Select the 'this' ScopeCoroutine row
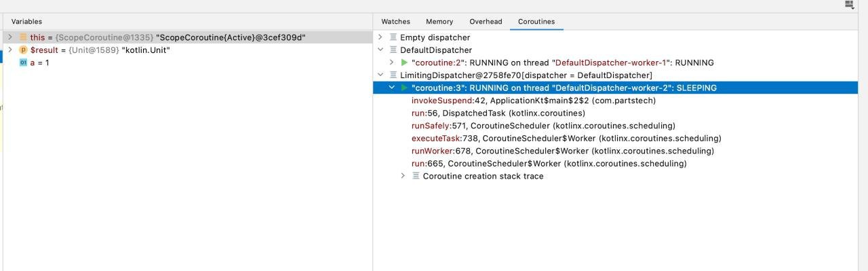 pos(188,37)
